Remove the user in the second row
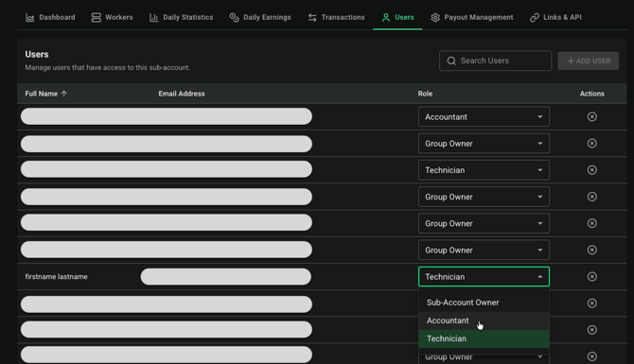634x364 pixels. 592,144
